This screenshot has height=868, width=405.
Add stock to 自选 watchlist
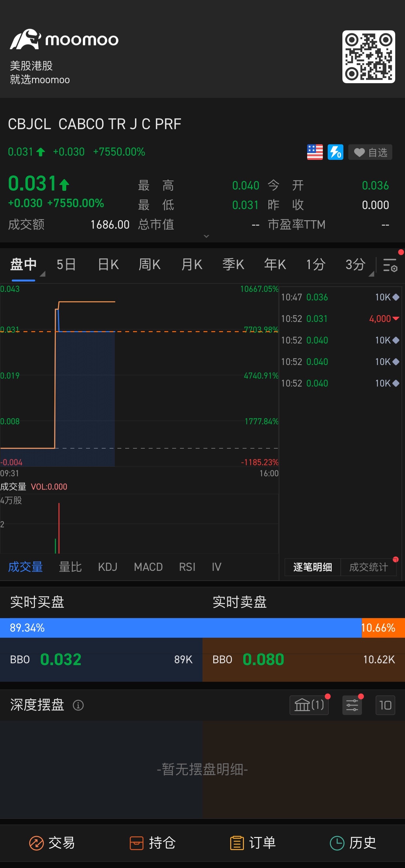point(370,152)
